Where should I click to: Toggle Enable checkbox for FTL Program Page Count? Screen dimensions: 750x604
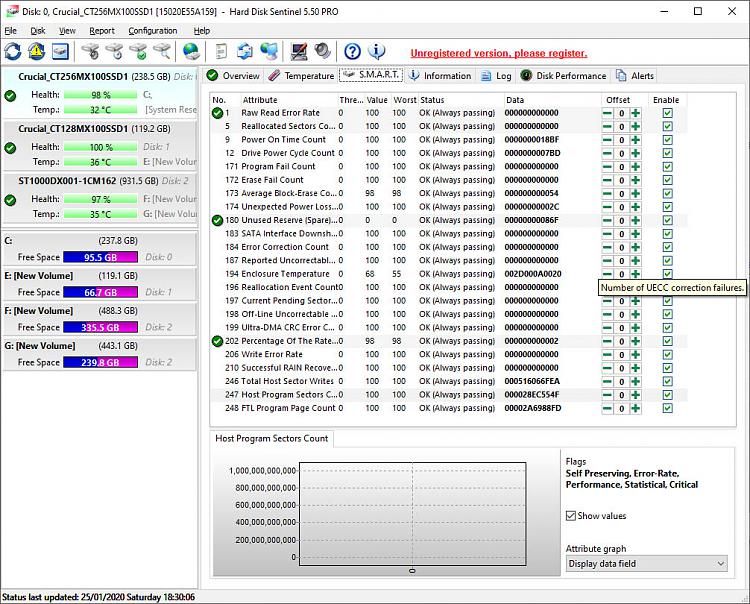668,408
